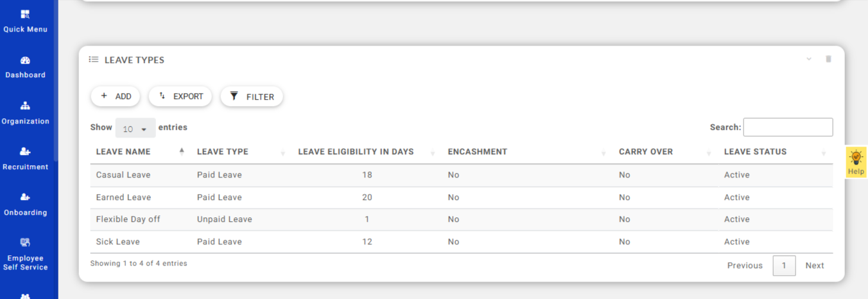Click into the Search field
This screenshot has height=299, width=868.
coord(788,127)
